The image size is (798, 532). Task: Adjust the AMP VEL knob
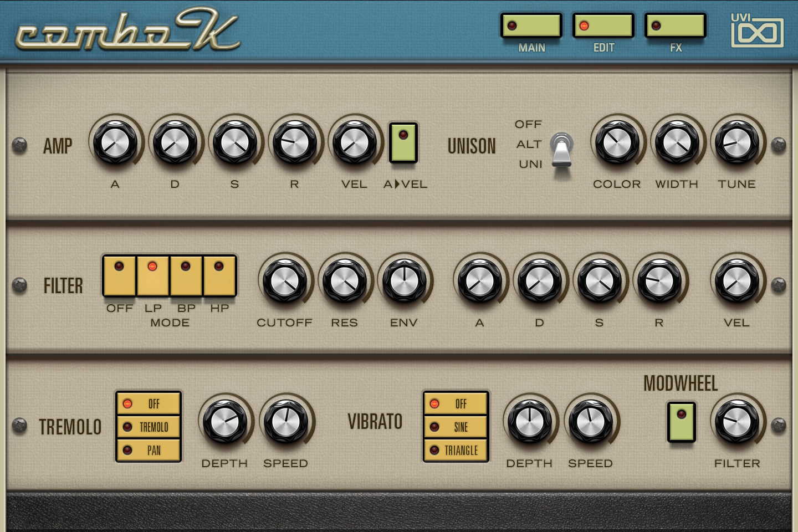(x=355, y=143)
